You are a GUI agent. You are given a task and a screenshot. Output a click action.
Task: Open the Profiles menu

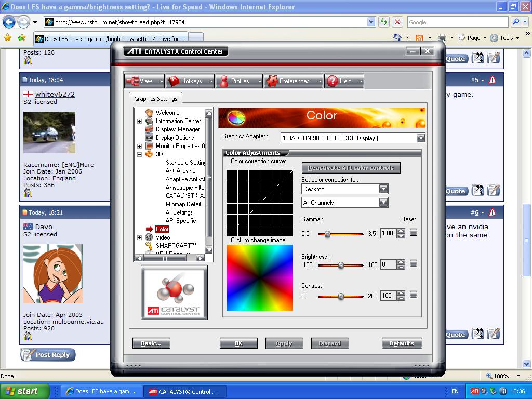click(x=239, y=81)
